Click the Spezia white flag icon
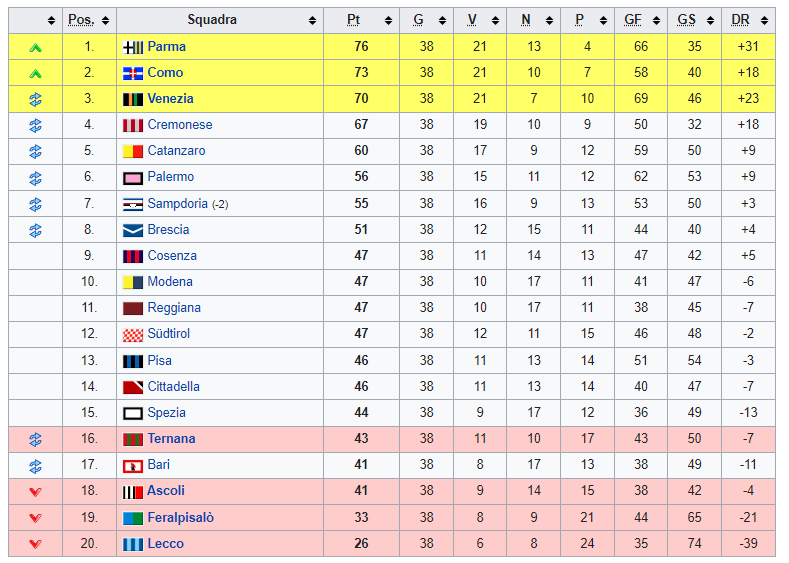The height and width of the screenshot is (563, 789). point(133,414)
